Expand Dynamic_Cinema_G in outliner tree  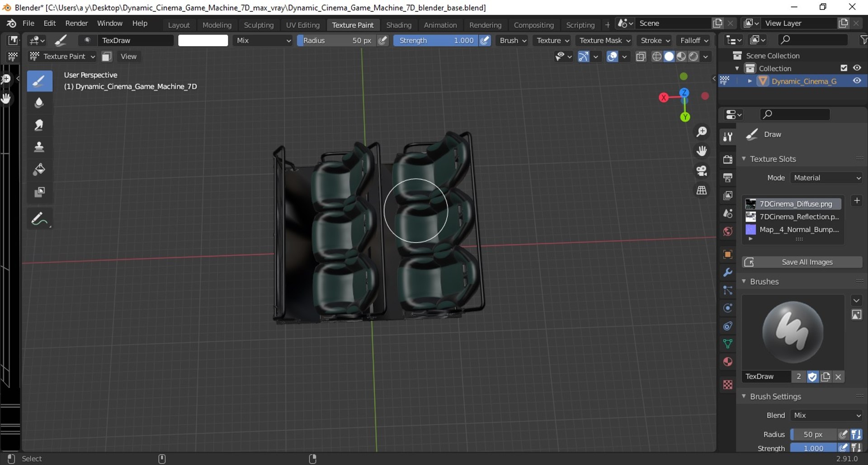click(750, 81)
